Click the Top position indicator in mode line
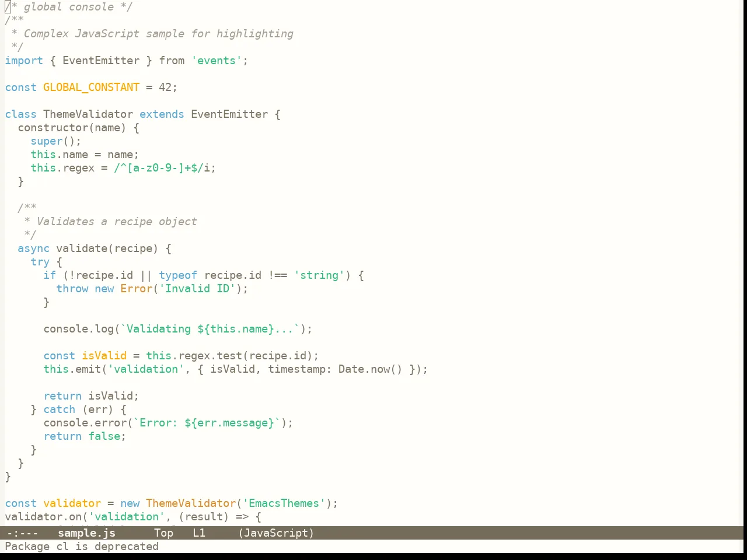747x560 pixels. point(163,533)
